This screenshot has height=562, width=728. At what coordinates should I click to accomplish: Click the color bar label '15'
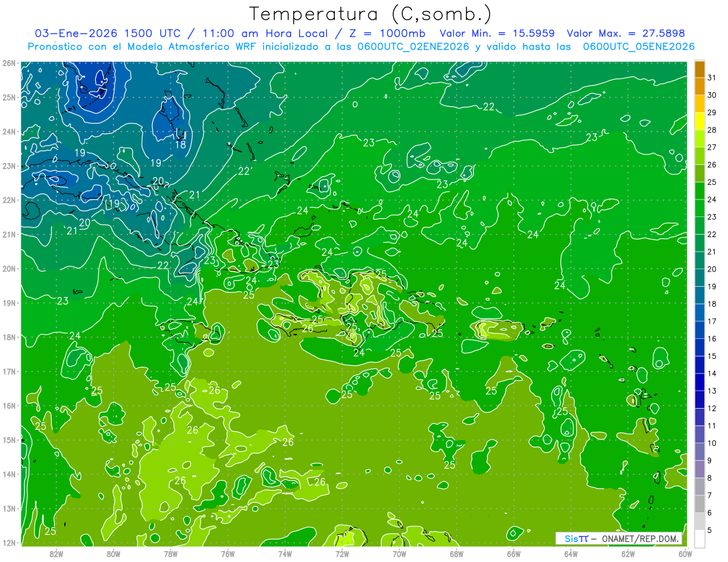tap(712, 356)
